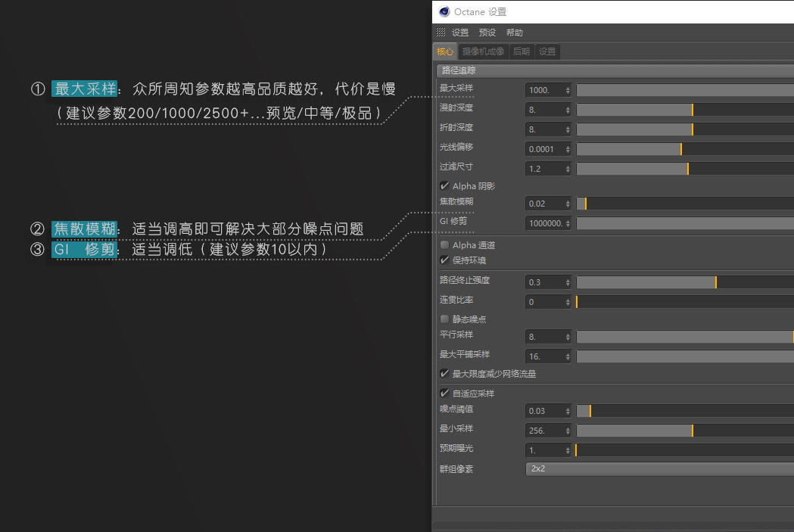794x532 pixels.
Task: Click the 过滤尺寸 stepper arrows
Action: 568,169
